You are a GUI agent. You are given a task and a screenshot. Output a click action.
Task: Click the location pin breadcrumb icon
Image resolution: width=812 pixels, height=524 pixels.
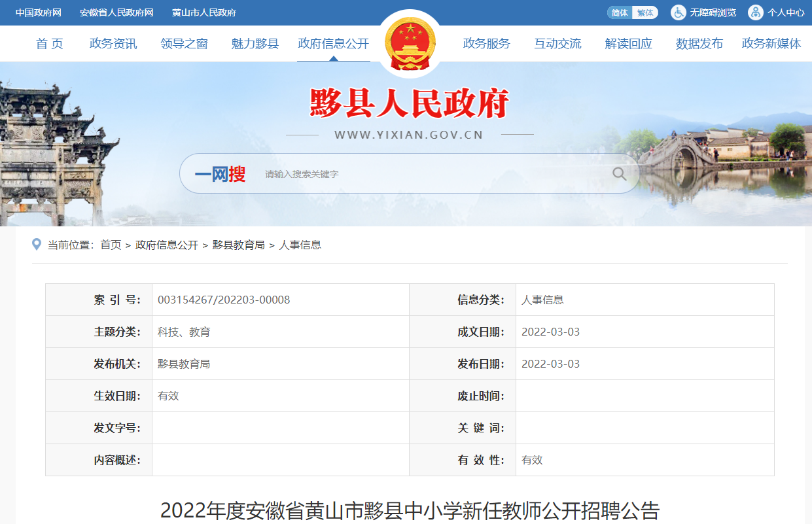click(37, 245)
